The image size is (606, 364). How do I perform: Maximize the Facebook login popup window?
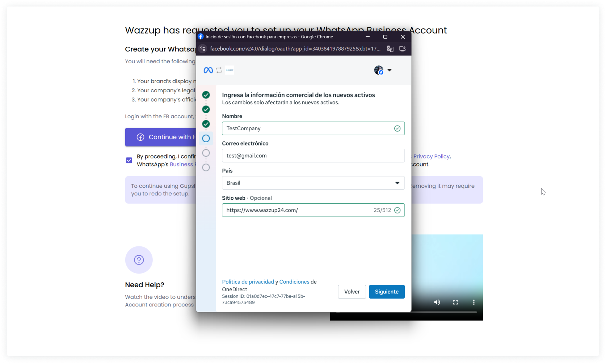click(x=385, y=37)
